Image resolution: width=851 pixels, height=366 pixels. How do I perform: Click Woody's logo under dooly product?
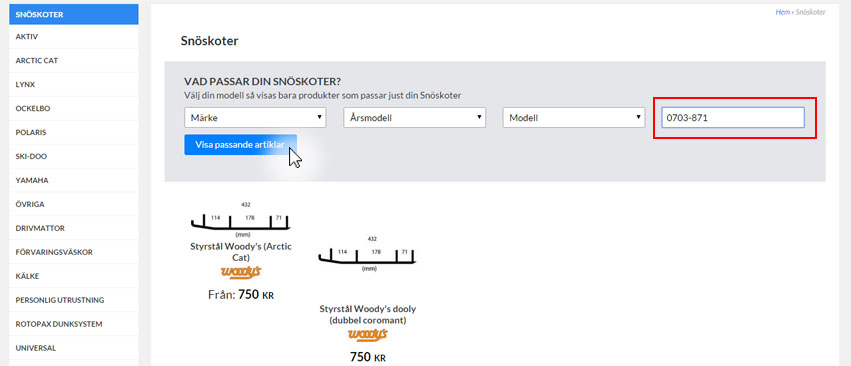coord(367,336)
